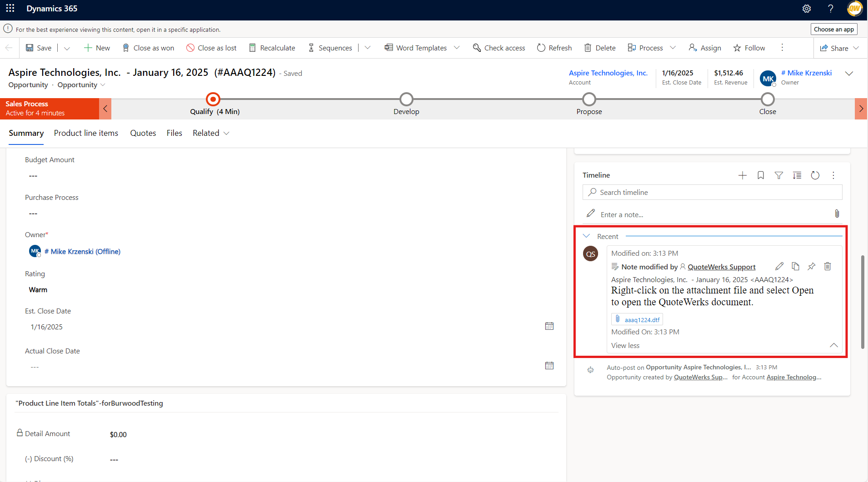Click the attachment paperclip icon in note box
The height and width of the screenshot is (482, 868).
click(837, 214)
